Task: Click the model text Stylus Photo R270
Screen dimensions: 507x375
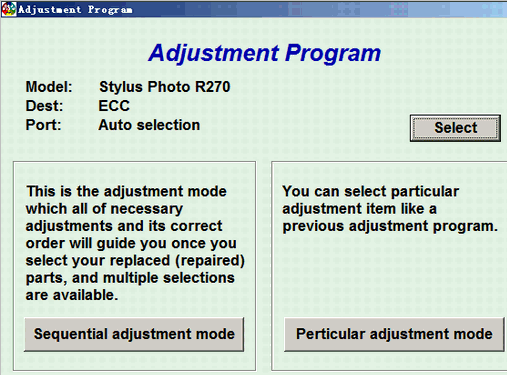Action: 165,87
